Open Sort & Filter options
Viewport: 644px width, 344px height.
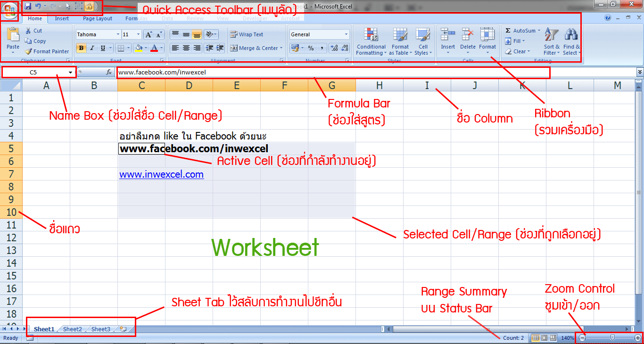pos(552,41)
